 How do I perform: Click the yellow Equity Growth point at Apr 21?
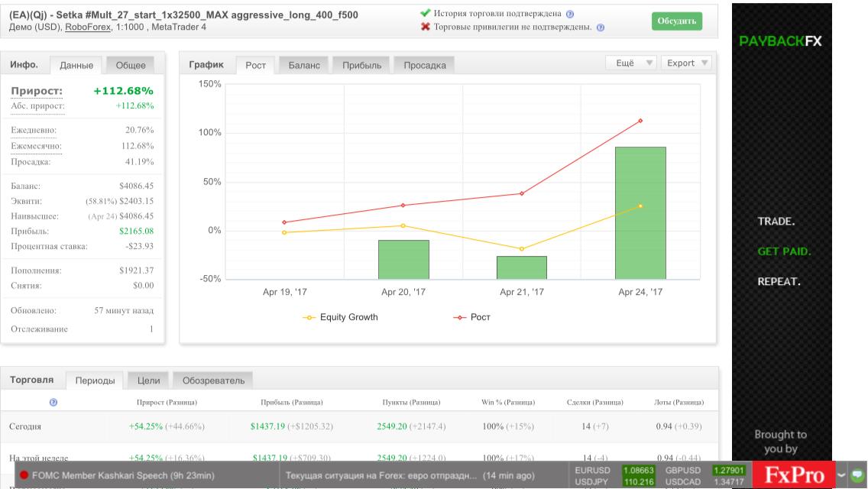[x=521, y=249]
